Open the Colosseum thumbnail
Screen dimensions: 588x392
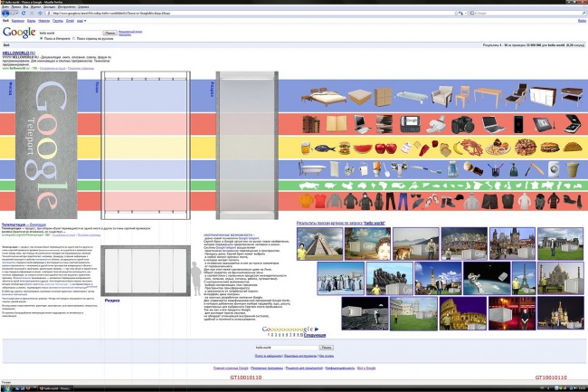463,313
